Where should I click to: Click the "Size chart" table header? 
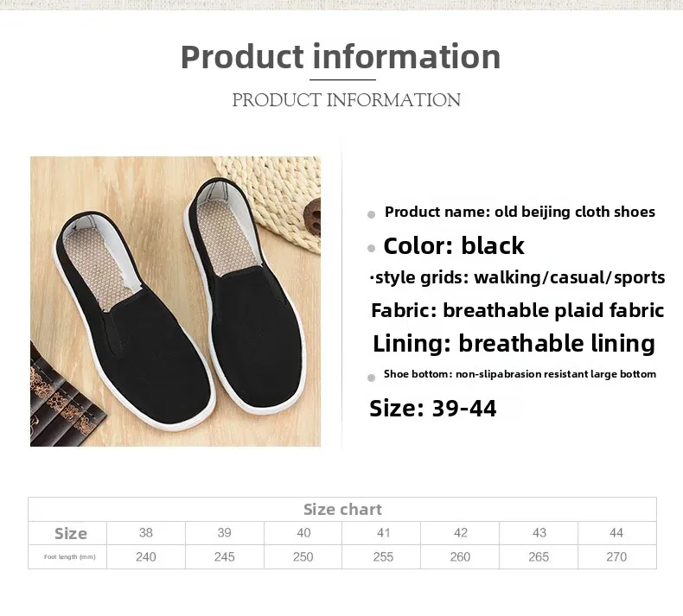[x=342, y=510]
